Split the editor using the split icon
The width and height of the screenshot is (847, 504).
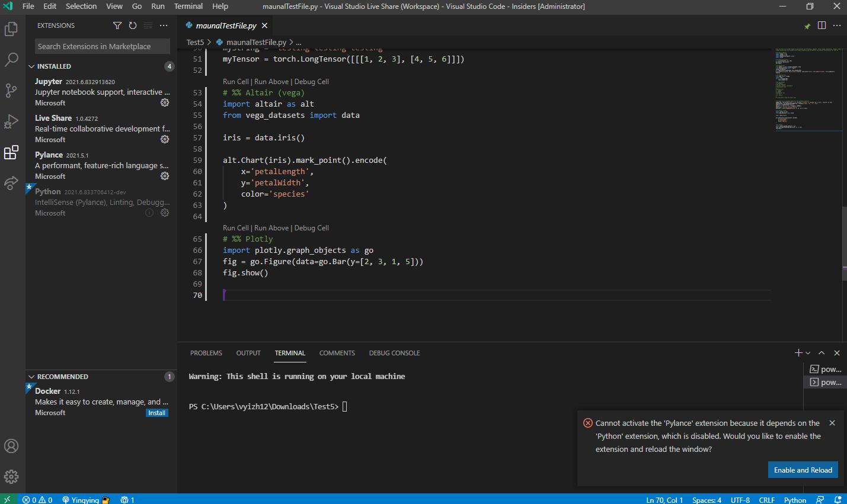pos(822,25)
